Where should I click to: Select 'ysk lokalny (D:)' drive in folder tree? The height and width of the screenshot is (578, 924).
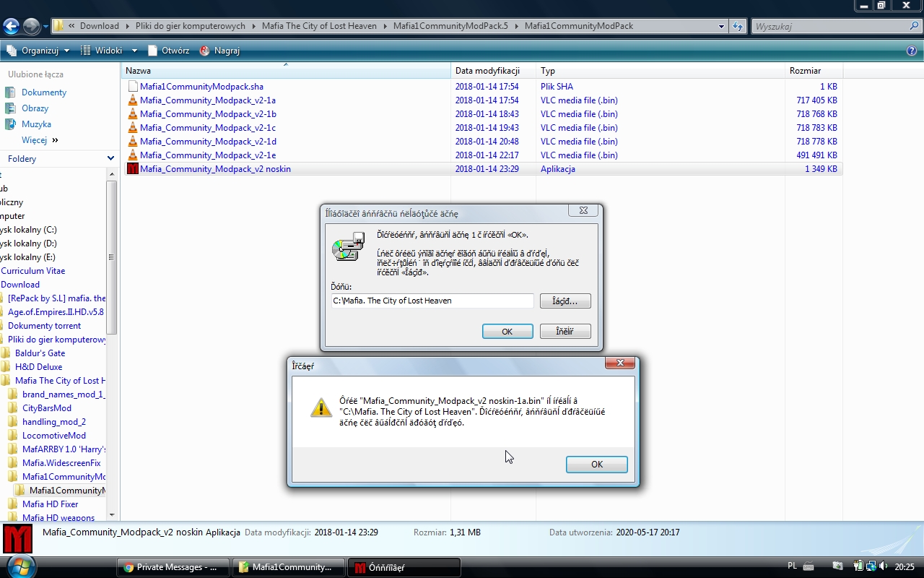(29, 243)
